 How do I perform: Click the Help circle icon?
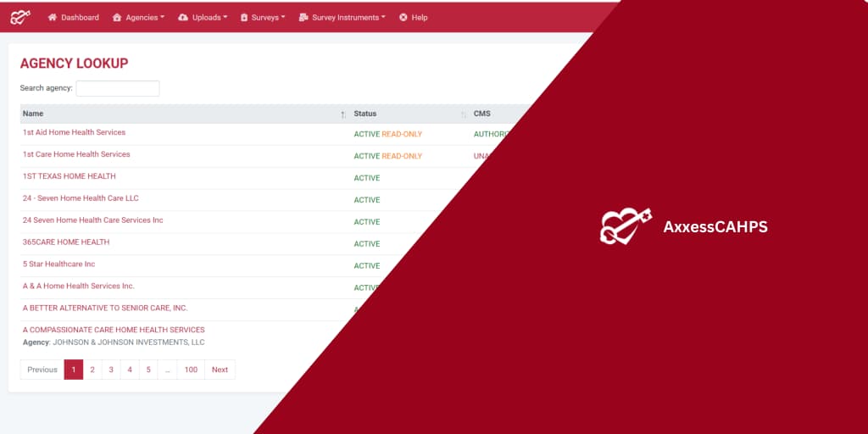click(403, 18)
